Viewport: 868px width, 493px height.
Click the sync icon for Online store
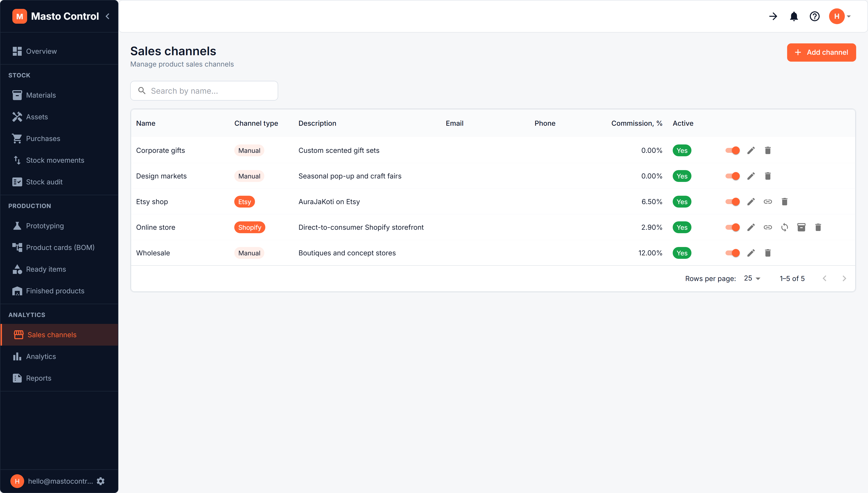click(784, 227)
